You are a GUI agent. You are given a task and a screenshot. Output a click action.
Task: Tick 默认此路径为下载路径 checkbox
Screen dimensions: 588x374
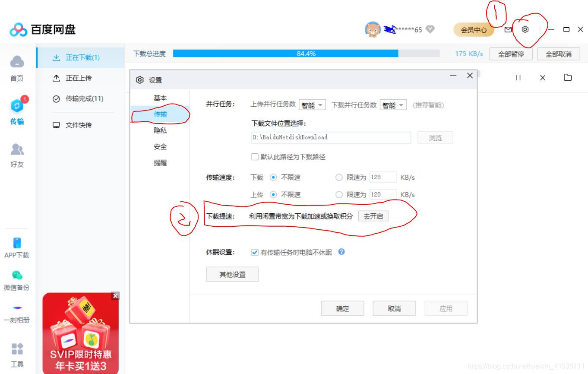point(255,157)
